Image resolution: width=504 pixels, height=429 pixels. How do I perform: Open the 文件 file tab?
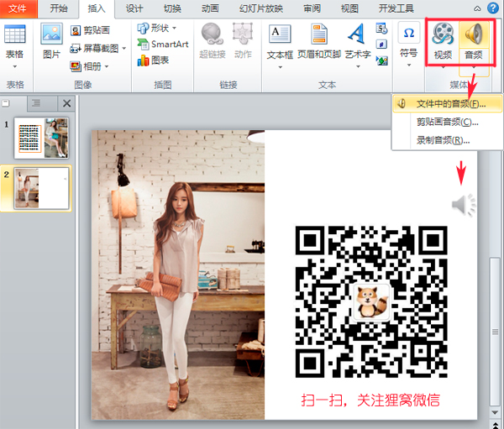click(18, 8)
